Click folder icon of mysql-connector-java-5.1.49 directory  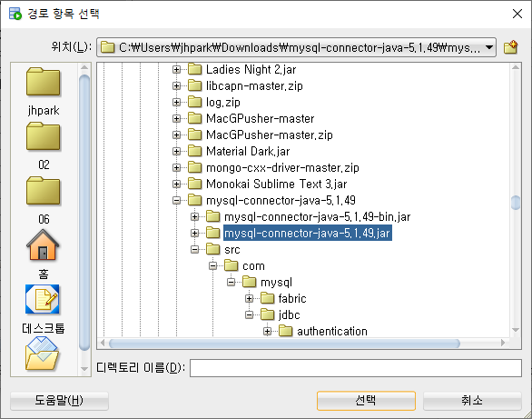point(195,200)
